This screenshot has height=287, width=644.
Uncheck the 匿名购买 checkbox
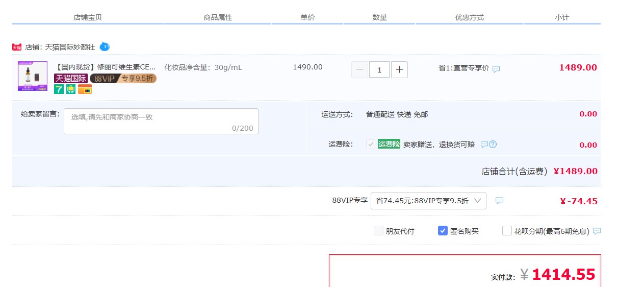(x=443, y=231)
